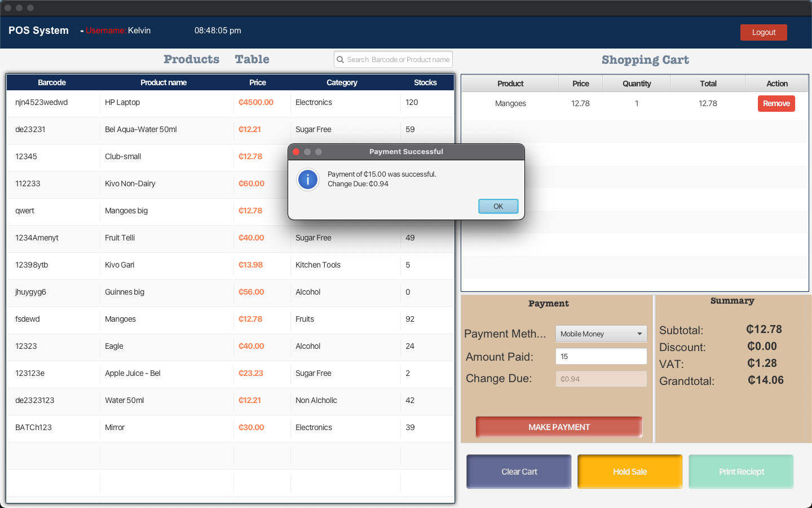The image size is (812, 508).
Task: Select the HP Laptop product row
Action: click(230, 103)
